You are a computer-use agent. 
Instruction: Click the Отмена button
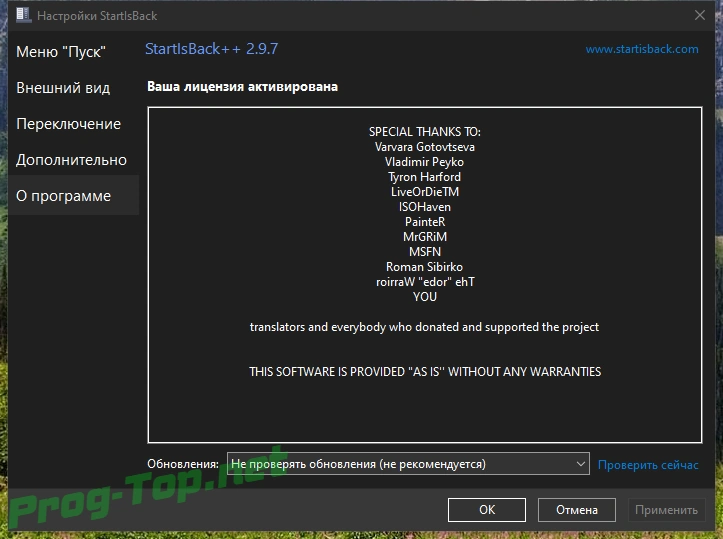click(576, 509)
